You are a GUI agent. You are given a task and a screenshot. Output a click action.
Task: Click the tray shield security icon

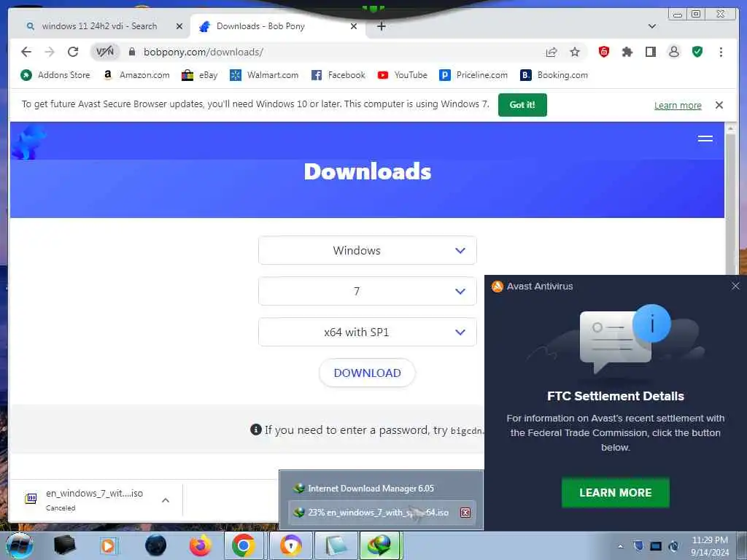click(x=638, y=546)
